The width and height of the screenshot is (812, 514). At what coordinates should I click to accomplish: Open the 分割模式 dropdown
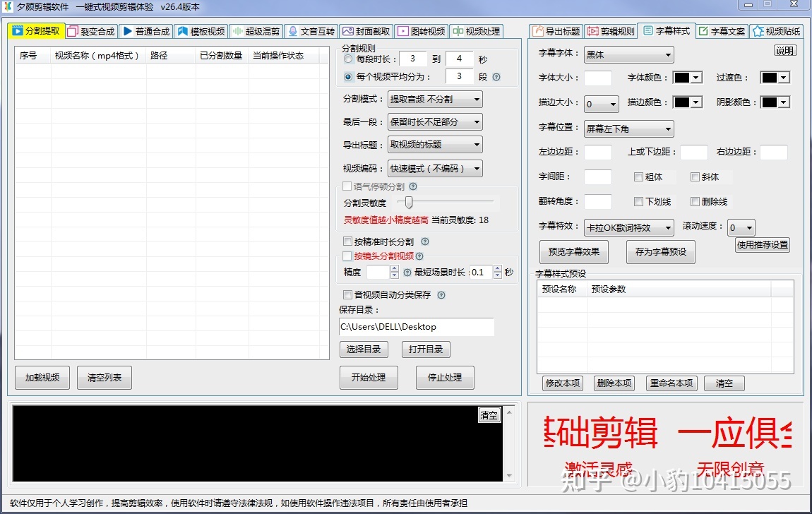tap(435, 100)
